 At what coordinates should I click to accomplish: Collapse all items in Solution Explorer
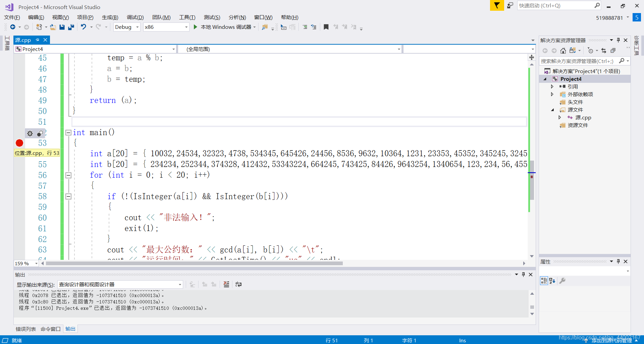tap(613, 51)
